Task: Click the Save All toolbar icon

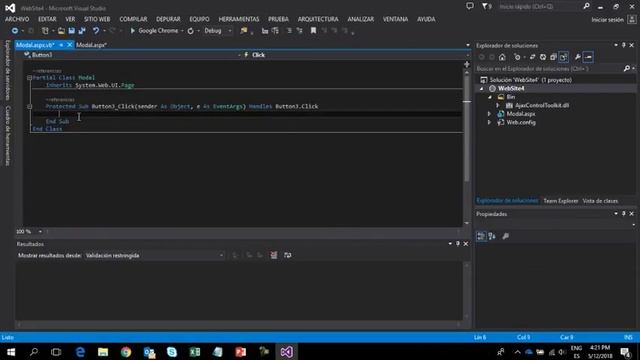Action: (x=82, y=31)
